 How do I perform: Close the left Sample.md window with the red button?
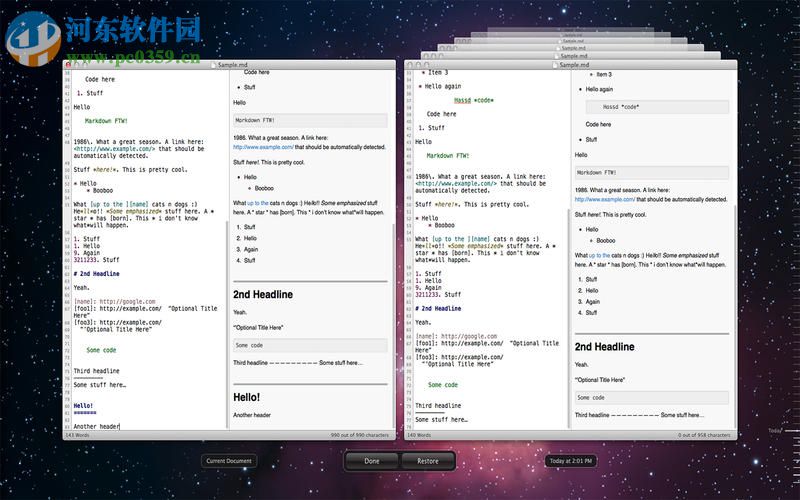(x=68, y=65)
